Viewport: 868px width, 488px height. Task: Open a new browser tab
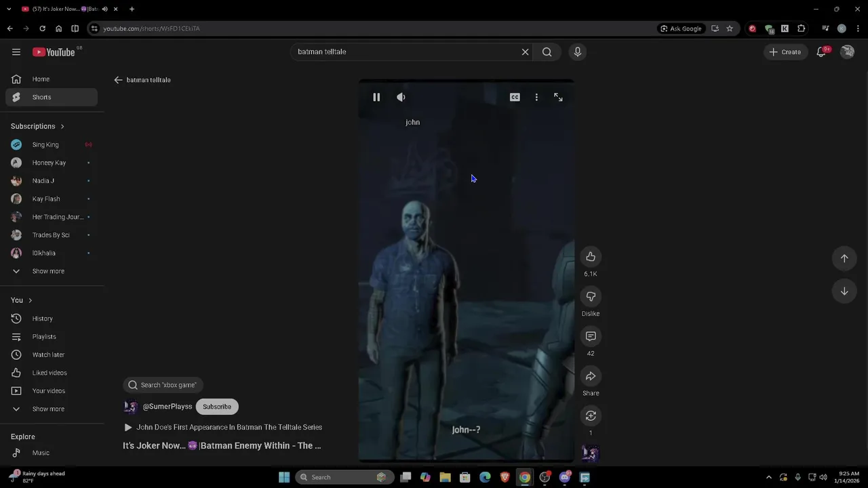(132, 9)
